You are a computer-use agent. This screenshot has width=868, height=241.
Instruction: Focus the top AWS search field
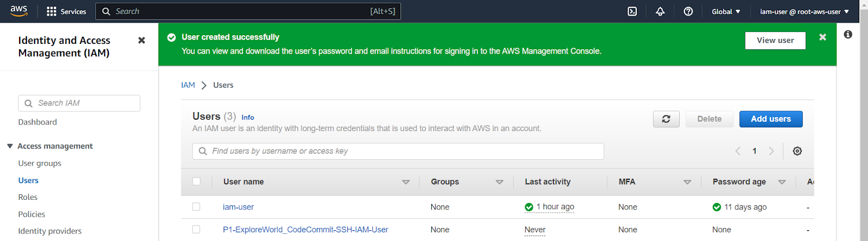248,11
